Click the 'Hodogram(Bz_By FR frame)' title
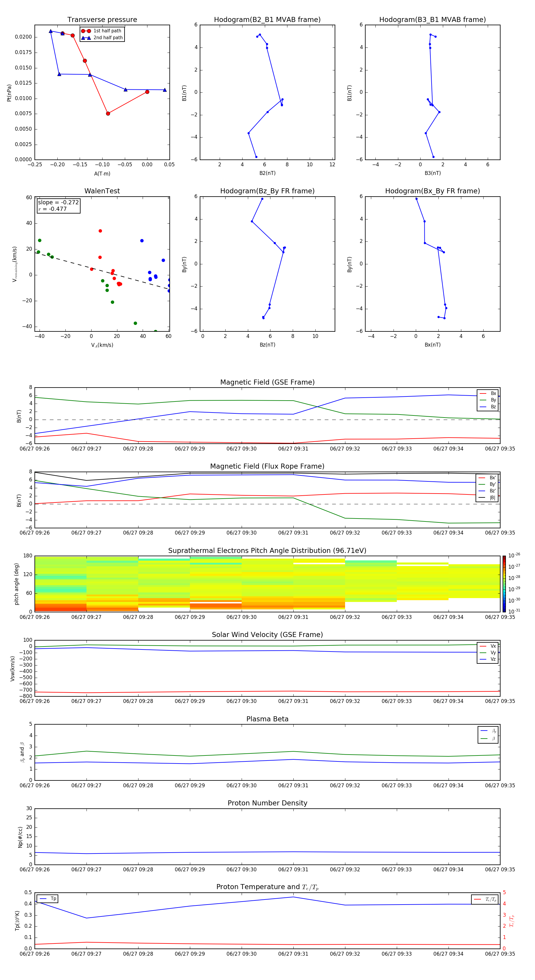The height and width of the screenshot is (980, 535). click(x=267, y=191)
